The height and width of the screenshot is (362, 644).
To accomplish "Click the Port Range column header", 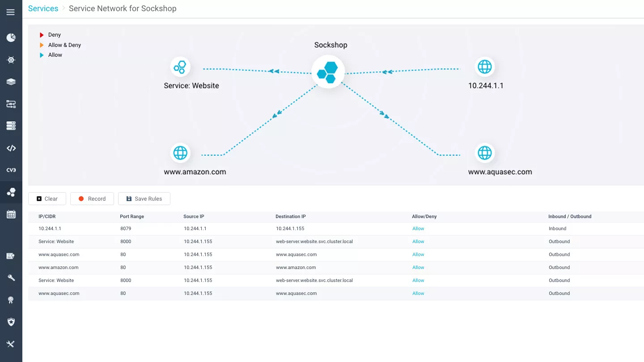I will pyautogui.click(x=132, y=217).
